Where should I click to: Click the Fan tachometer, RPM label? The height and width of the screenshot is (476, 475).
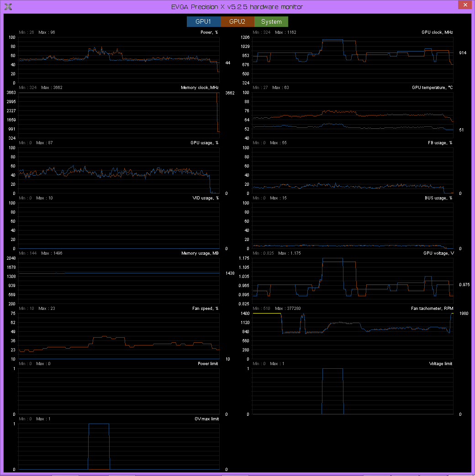tap(432, 309)
